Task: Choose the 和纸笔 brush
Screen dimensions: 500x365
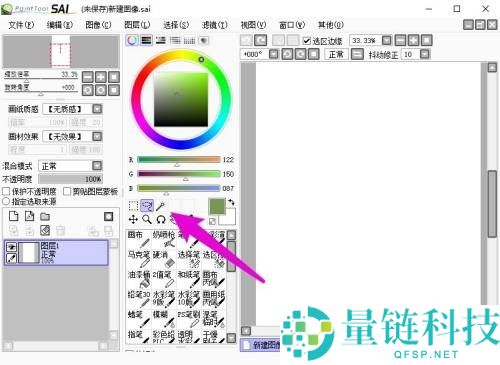Action: pos(189,279)
